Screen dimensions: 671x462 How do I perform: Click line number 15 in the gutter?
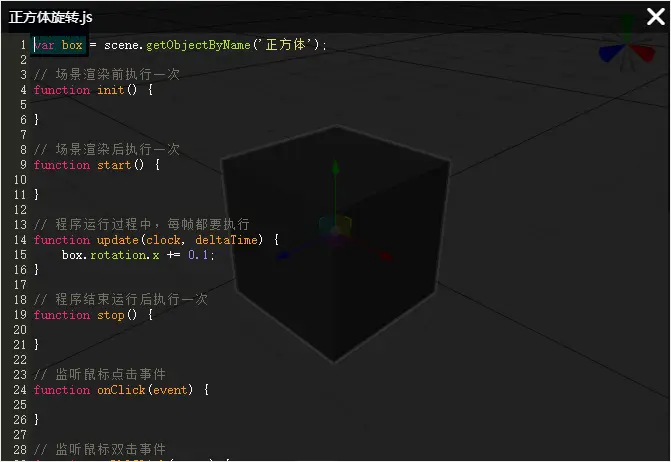pyautogui.click(x=20, y=255)
